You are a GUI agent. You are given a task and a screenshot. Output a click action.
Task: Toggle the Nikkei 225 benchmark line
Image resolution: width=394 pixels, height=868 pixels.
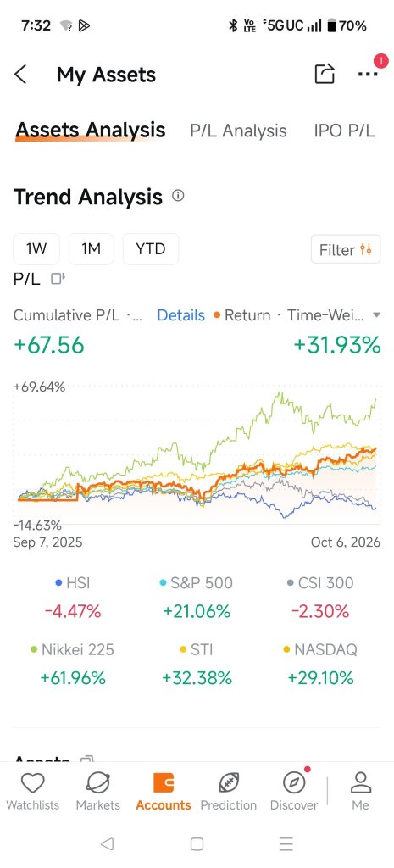pyautogui.click(x=73, y=649)
